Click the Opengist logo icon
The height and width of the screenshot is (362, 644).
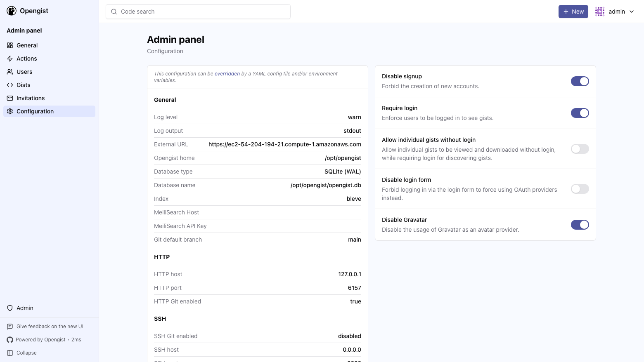pos(12,11)
